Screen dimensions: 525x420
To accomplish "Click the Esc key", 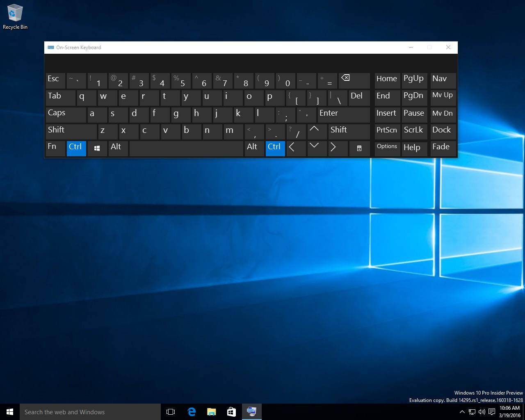I will (x=55, y=81).
